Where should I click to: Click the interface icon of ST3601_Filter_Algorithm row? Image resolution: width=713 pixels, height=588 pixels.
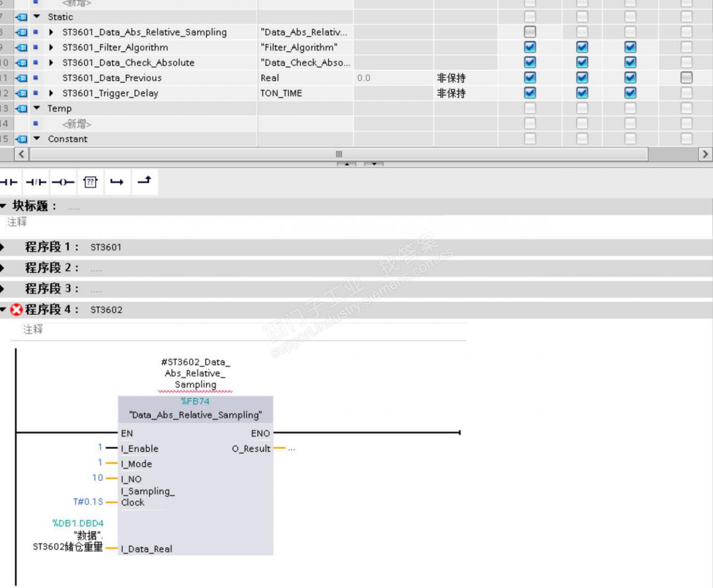coord(22,48)
